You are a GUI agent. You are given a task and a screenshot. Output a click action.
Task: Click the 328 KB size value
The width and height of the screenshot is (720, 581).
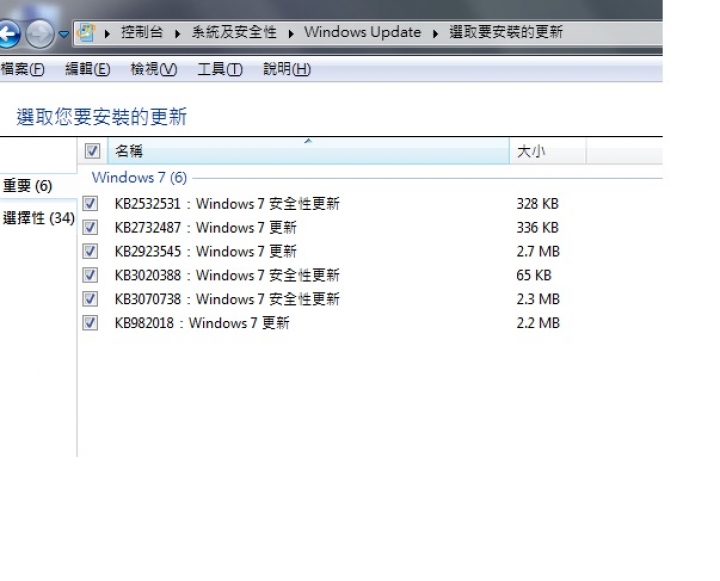tap(537, 203)
